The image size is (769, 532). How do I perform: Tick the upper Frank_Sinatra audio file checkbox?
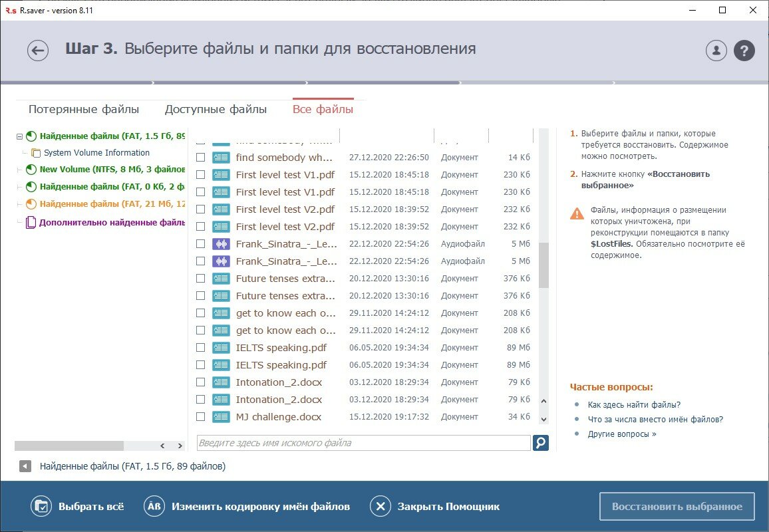coord(201,243)
